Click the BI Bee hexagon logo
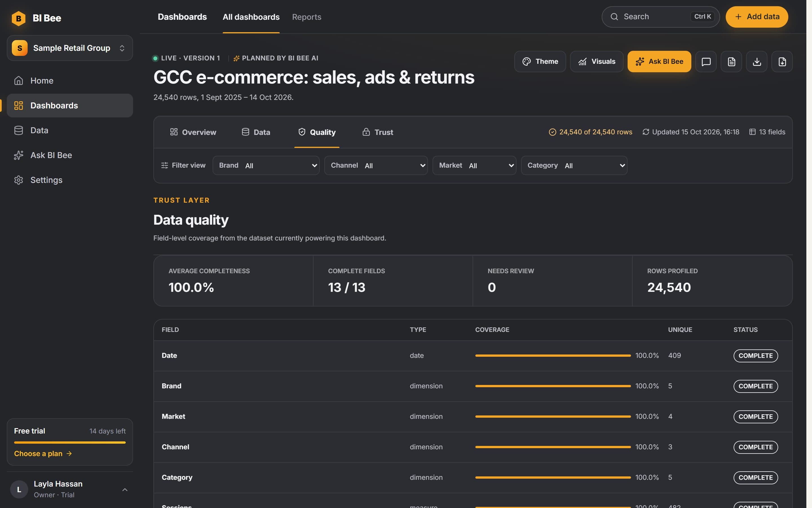 [18, 18]
